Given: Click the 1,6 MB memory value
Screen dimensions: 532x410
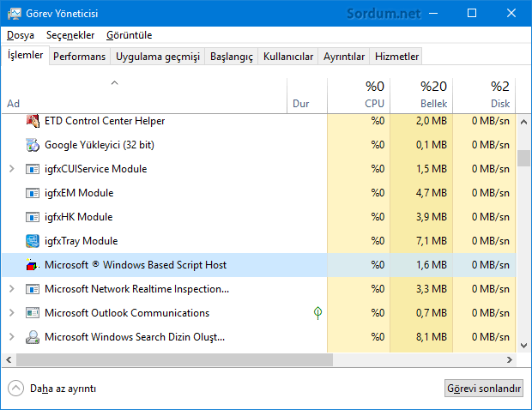Looking at the screenshot, I should 432,265.
